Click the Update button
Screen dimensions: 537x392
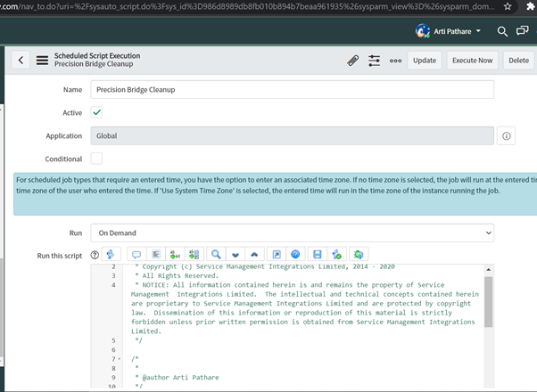[x=425, y=61]
